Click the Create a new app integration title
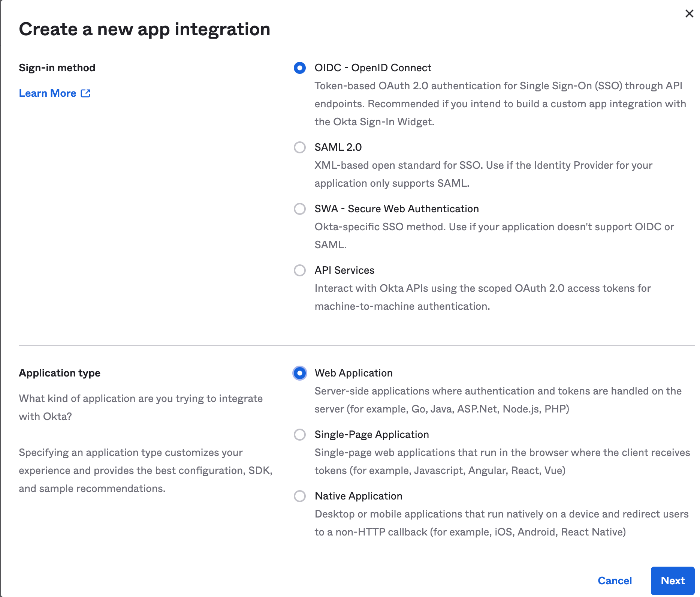 [x=145, y=29]
